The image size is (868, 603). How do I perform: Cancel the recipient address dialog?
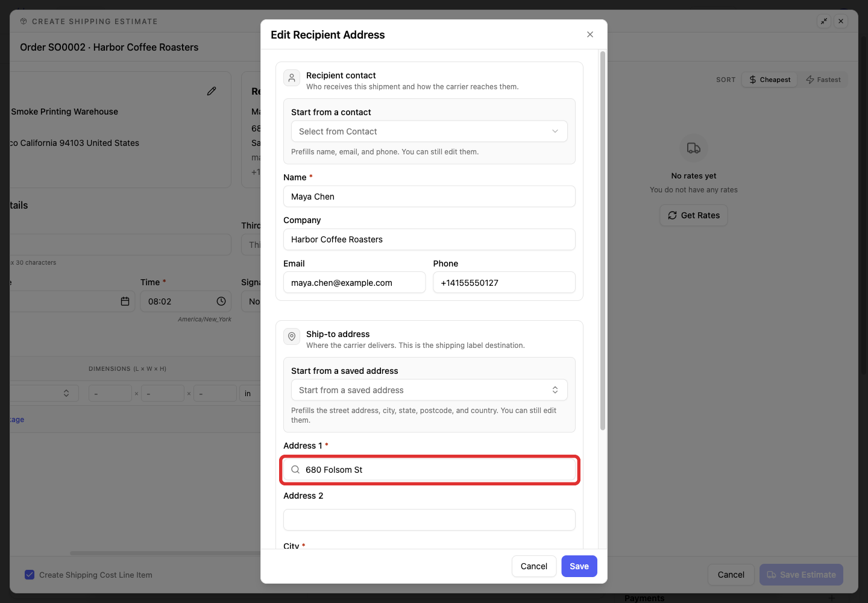534,566
